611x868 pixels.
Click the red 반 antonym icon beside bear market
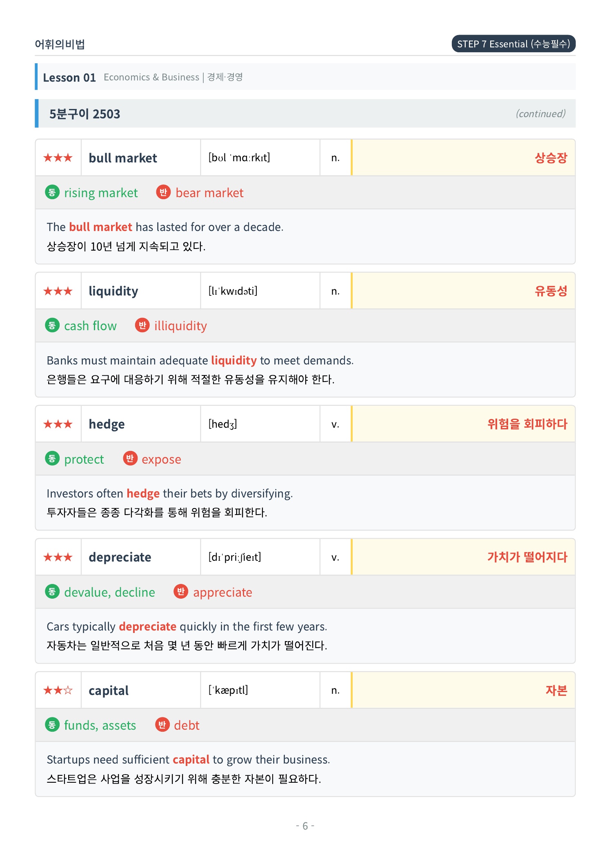point(163,192)
